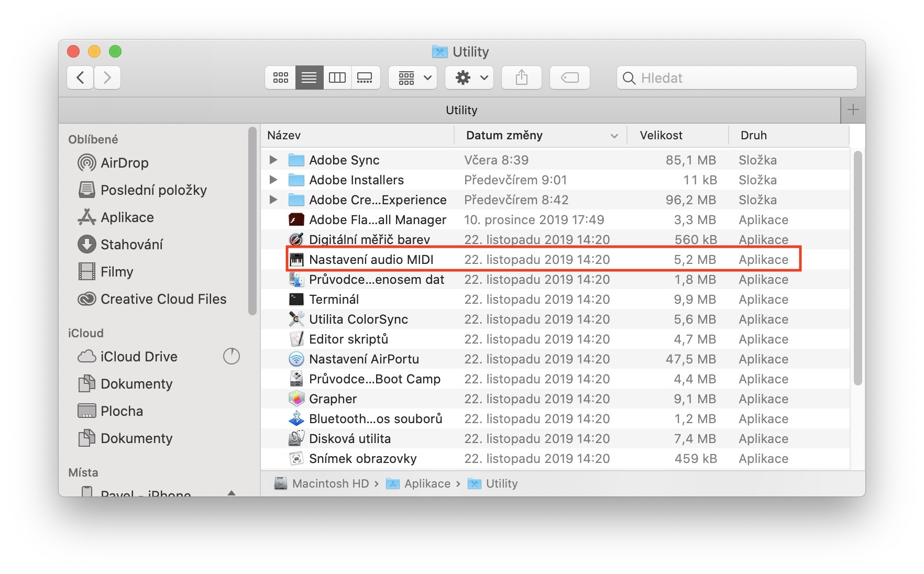The width and height of the screenshot is (924, 574).
Task: Go forward using the right arrow button
Action: (x=107, y=78)
